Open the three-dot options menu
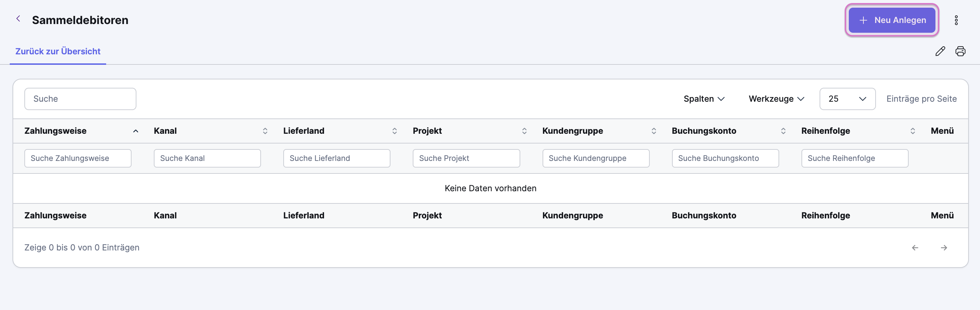The width and height of the screenshot is (980, 310). coord(956,20)
